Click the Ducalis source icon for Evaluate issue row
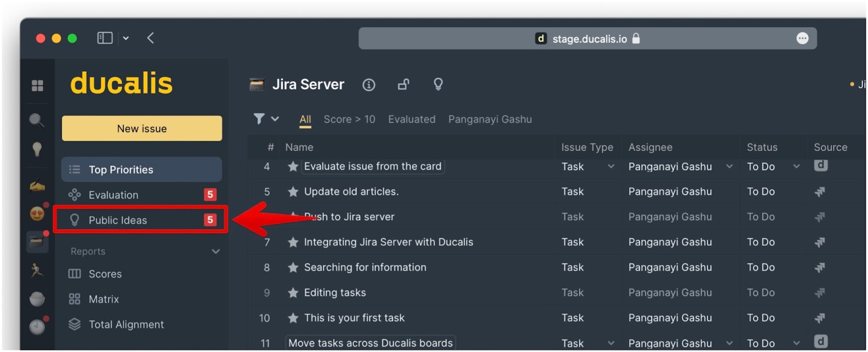Screen dimensions: 868x352 click(821, 165)
